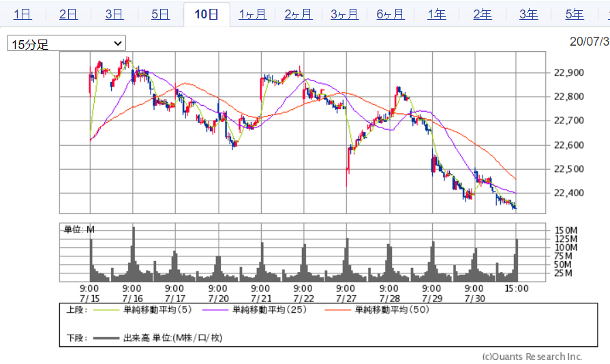The image size is (610, 364).
Task: Switch to the 5年 tab
Action: click(575, 14)
